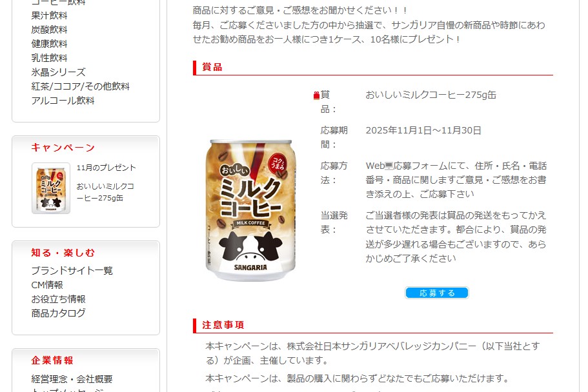Click the small computer icon after Web
The image size is (588, 392).
389,166
